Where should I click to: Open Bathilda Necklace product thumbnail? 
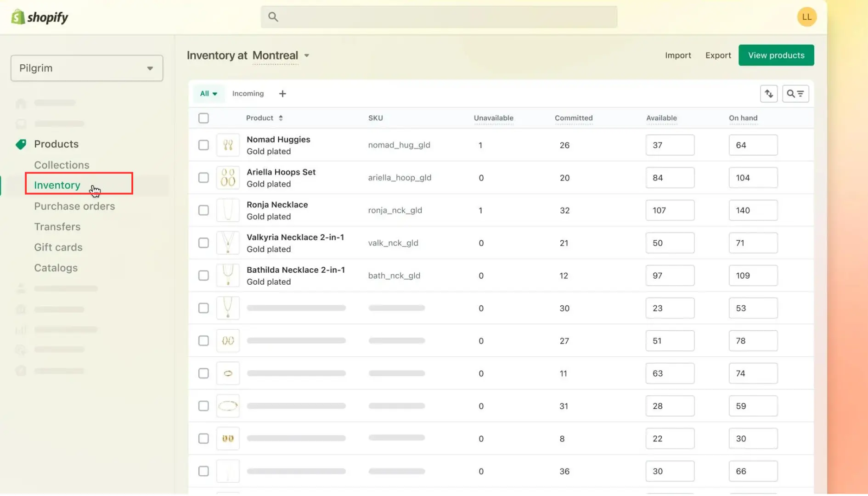228,276
